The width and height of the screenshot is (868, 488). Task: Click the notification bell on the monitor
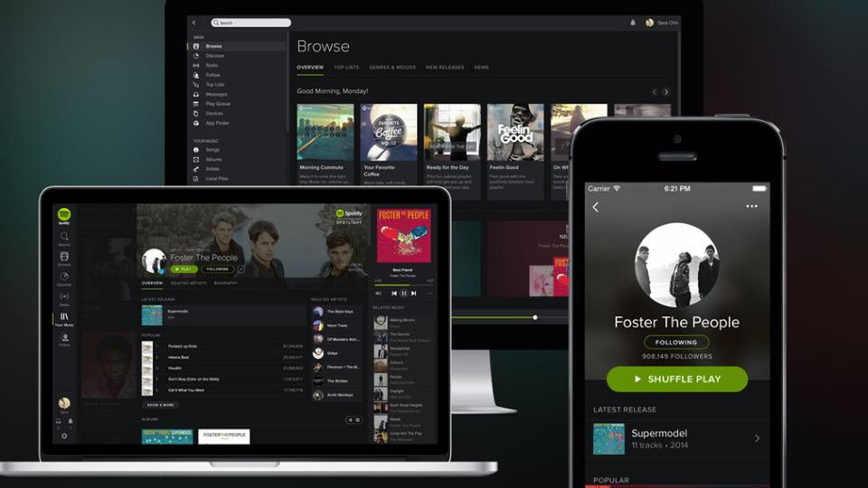[x=633, y=23]
